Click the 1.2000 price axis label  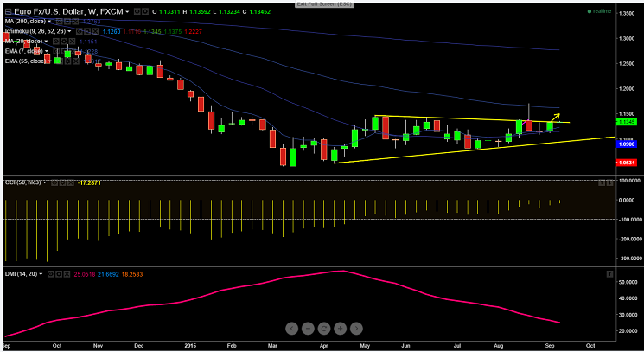[627, 88]
